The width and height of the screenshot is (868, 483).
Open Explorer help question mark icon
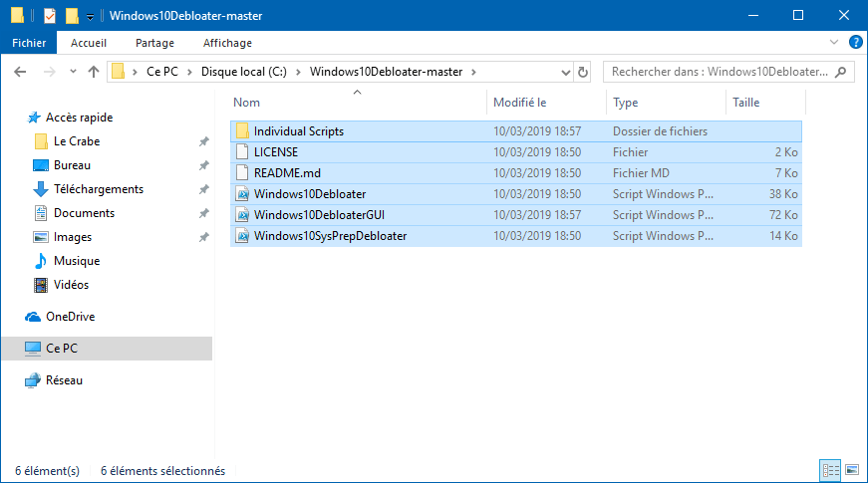pos(855,42)
